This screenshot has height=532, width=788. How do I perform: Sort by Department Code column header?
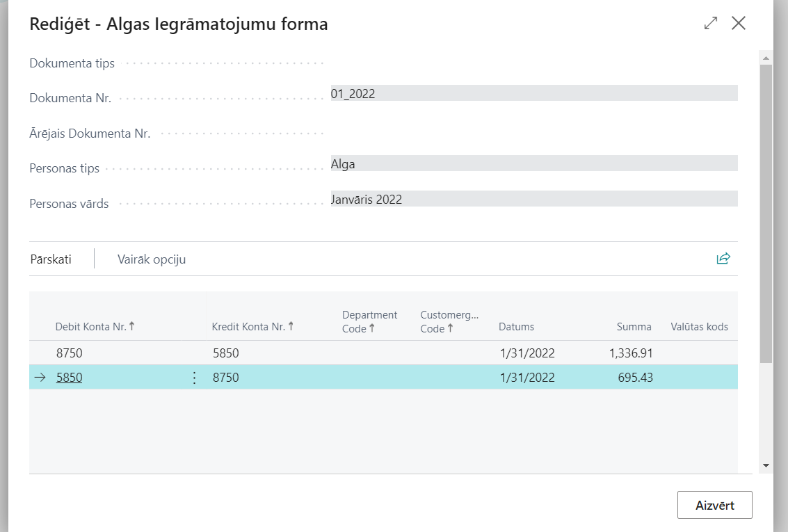coord(369,322)
